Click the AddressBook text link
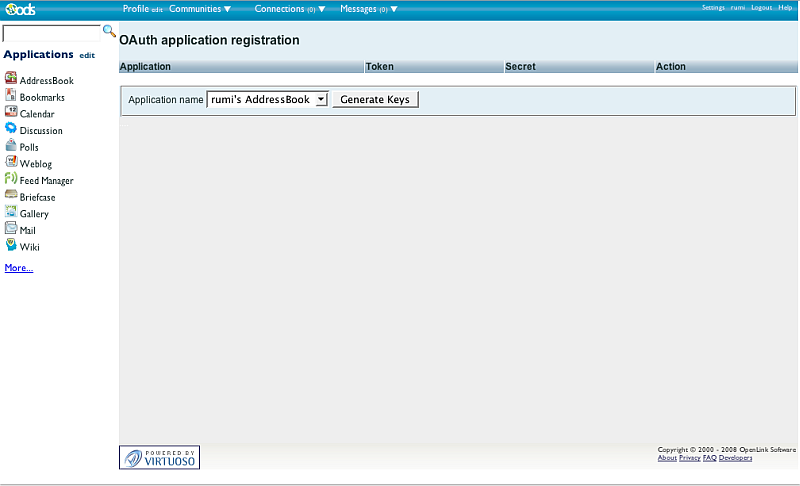Screen dimensions: 800x486 coord(46,81)
